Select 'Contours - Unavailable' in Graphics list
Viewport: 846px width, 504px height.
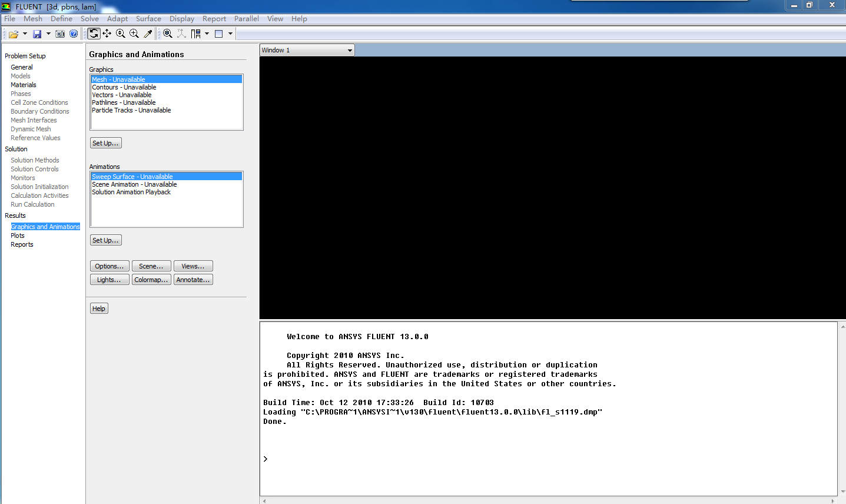click(x=167, y=87)
